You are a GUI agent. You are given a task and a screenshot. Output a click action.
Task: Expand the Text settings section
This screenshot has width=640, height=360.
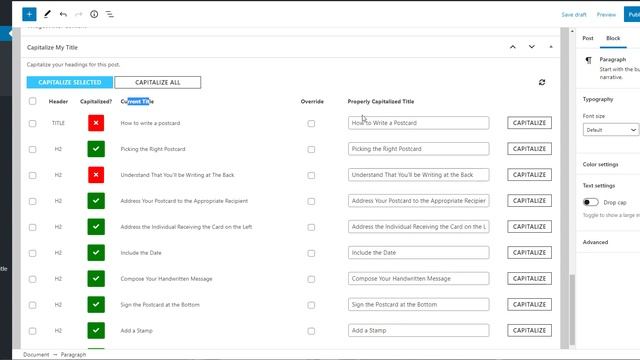pos(599,185)
